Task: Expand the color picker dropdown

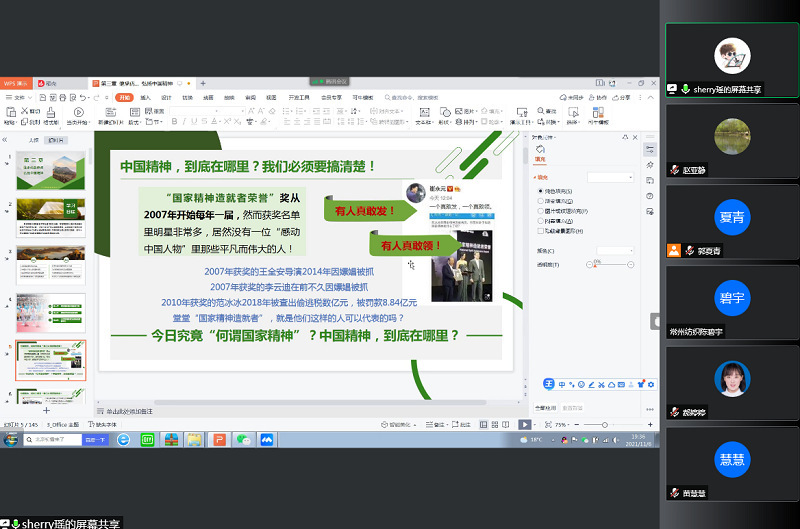Action: 615,250
